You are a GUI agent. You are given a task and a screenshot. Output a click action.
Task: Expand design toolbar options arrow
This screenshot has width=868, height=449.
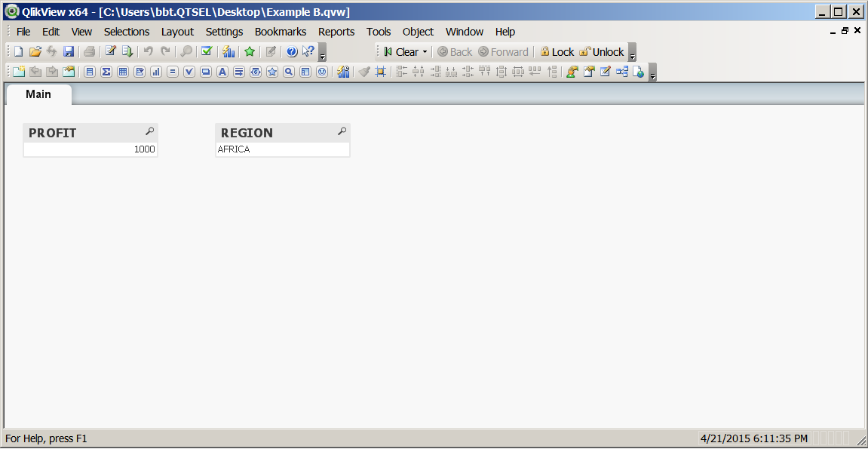coord(652,73)
